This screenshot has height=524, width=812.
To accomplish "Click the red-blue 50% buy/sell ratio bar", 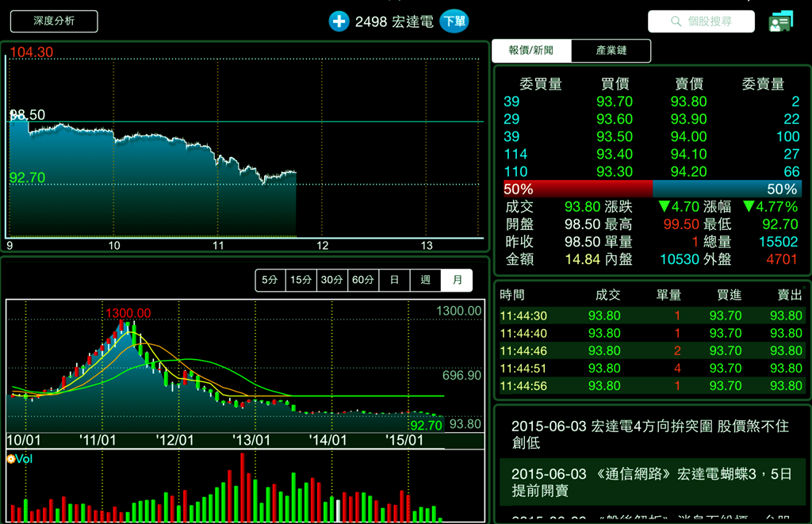I will point(652,189).
